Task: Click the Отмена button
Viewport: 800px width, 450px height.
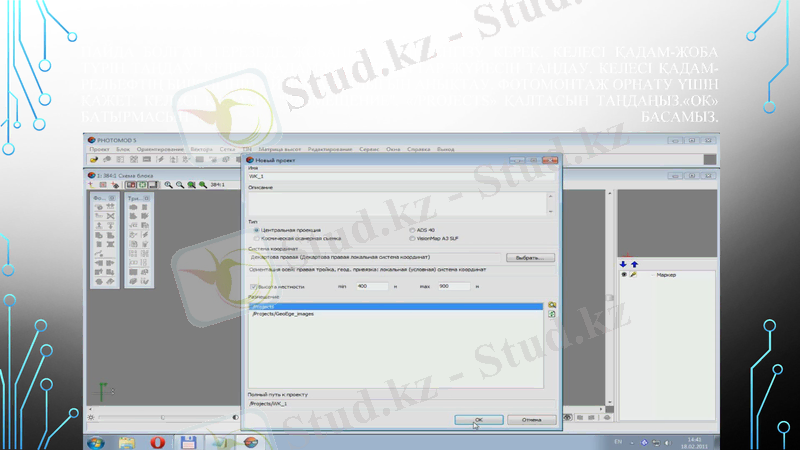Action: point(530,419)
